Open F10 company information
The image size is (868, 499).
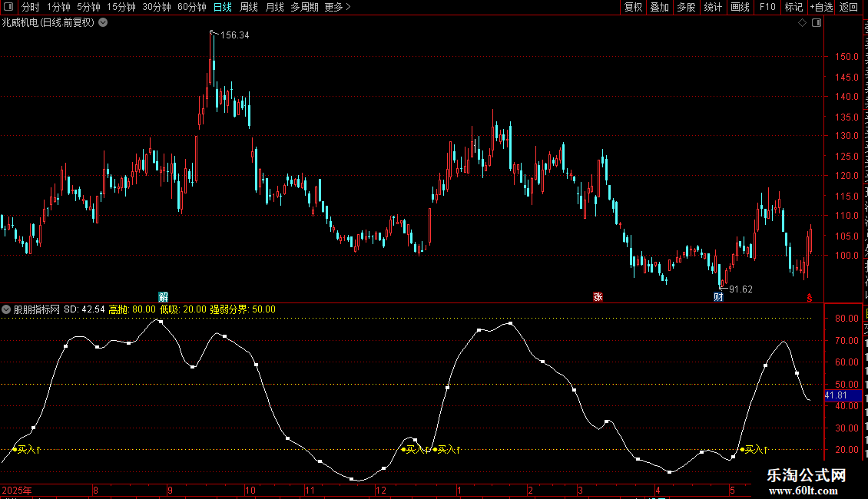[x=767, y=7]
